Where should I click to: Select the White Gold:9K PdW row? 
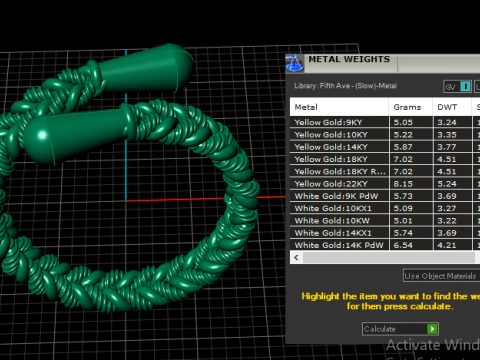pyautogui.click(x=385, y=196)
